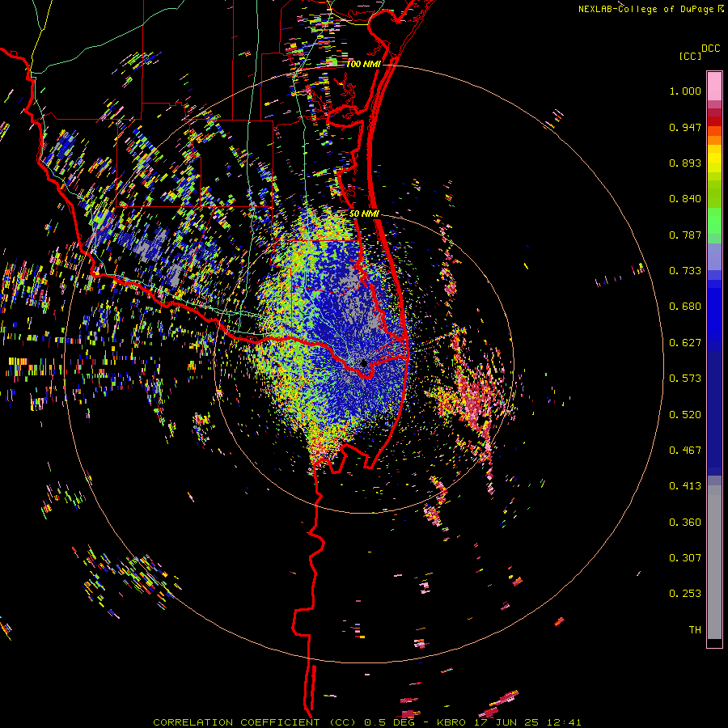Select the 0.893 color scale value
Image resolution: width=728 pixels, height=728 pixels.
(x=685, y=163)
